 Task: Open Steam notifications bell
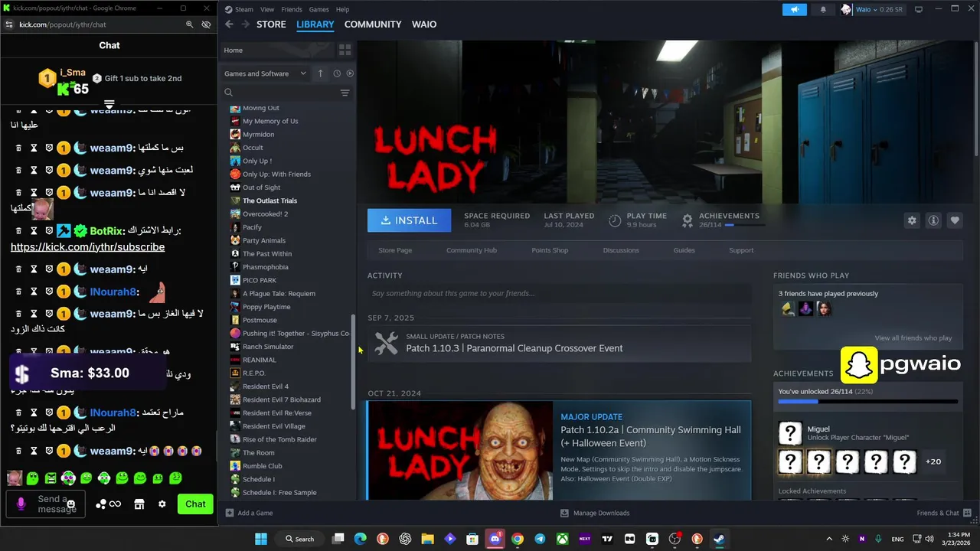coord(823,9)
